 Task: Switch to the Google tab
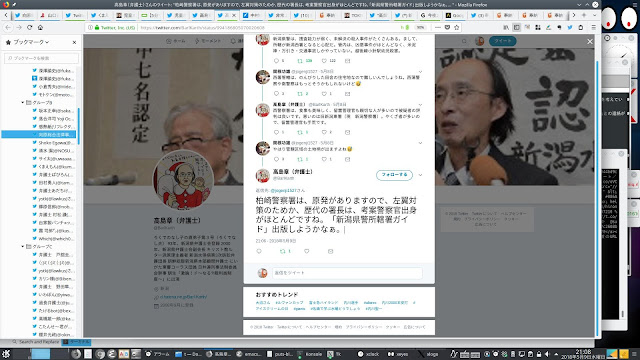pyautogui.click(x=430, y=15)
